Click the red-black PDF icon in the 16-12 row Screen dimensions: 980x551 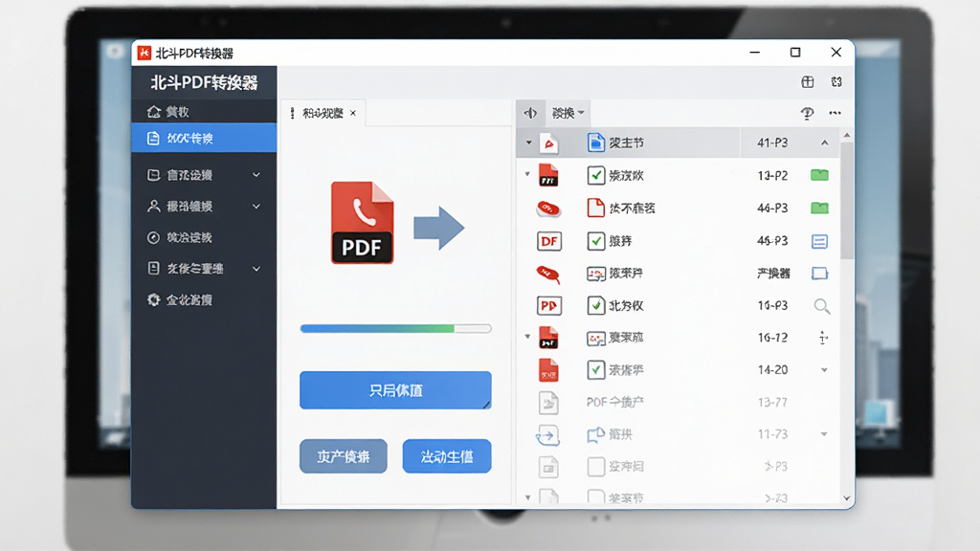[548, 338]
